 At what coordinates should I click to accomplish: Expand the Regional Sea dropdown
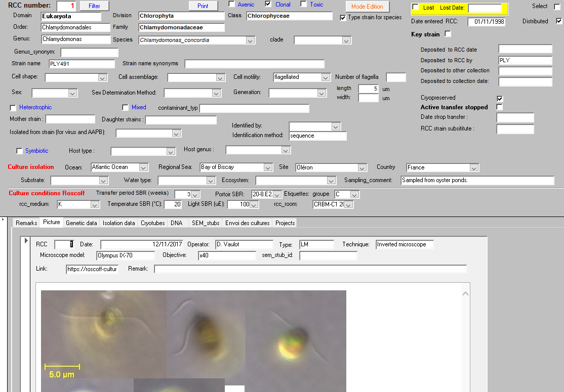(x=268, y=167)
